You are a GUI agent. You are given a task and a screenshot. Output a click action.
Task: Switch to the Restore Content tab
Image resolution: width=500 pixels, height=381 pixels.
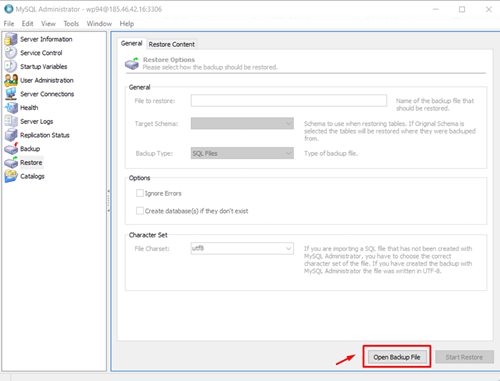pyautogui.click(x=172, y=44)
